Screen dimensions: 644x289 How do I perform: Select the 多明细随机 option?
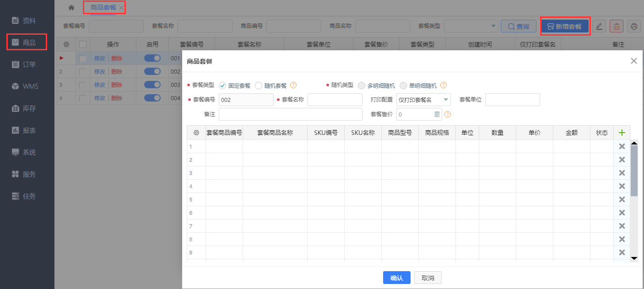(x=377, y=86)
